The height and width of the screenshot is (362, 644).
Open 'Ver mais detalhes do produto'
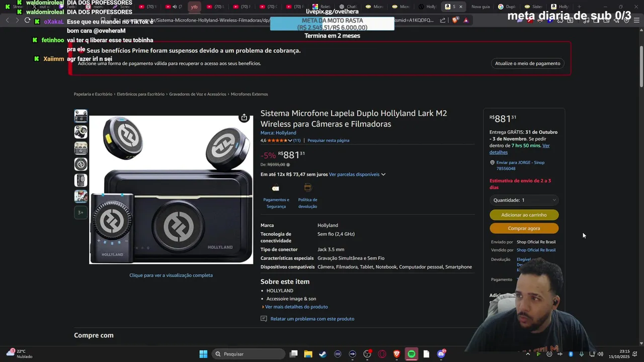(296, 307)
